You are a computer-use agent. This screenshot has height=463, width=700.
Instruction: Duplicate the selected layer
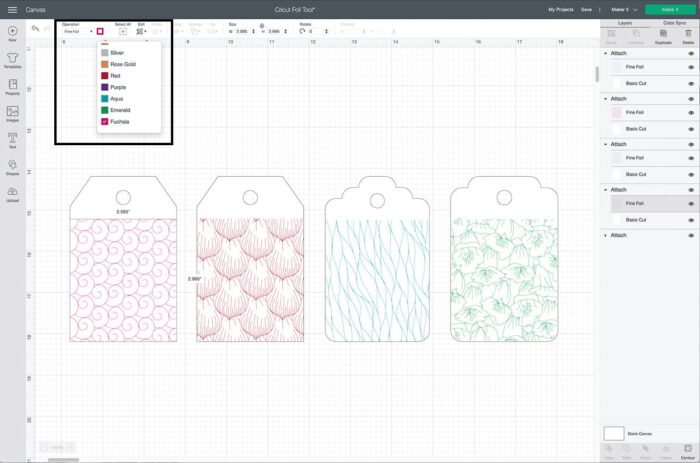click(x=663, y=38)
